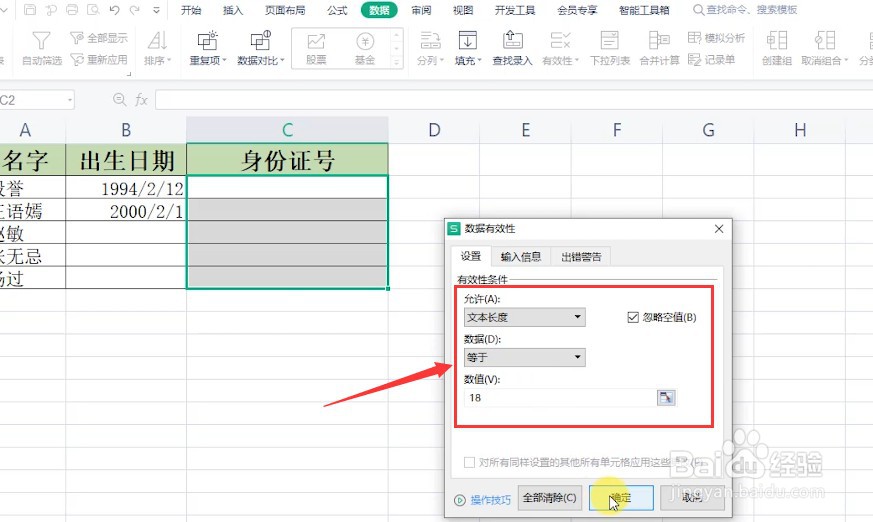Click the zoom magnifier icon near formula bar
This screenshot has height=522, width=873.
[x=119, y=100]
